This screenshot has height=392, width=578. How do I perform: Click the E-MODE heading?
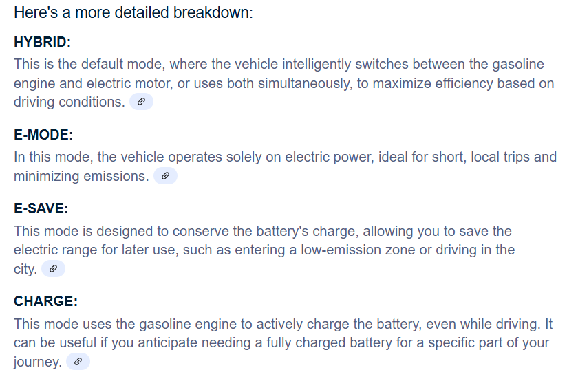[43, 135]
